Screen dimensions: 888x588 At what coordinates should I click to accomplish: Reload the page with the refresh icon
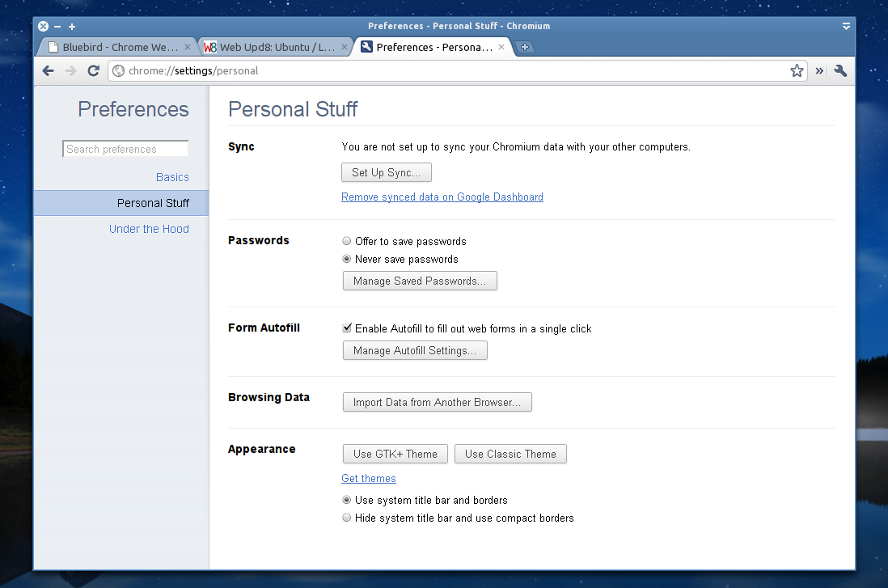[x=94, y=71]
